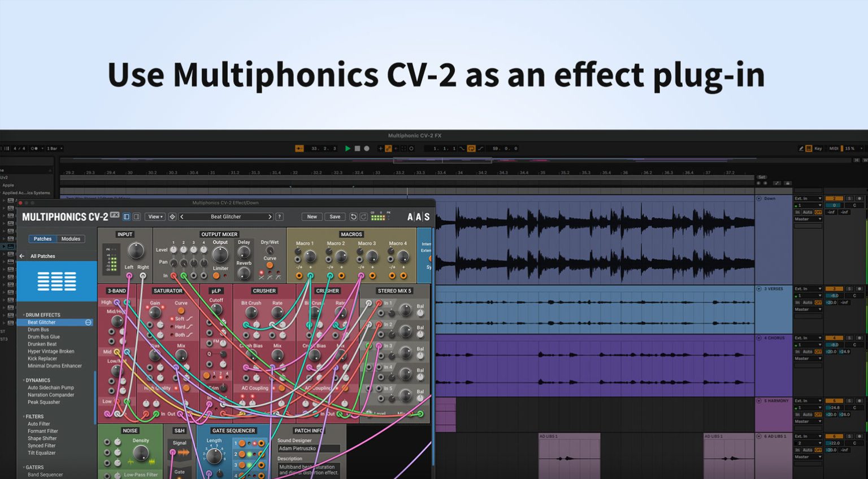Viewport: 868px width, 479px height.
Task: Open help via the question mark icon
Action: [x=279, y=216]
